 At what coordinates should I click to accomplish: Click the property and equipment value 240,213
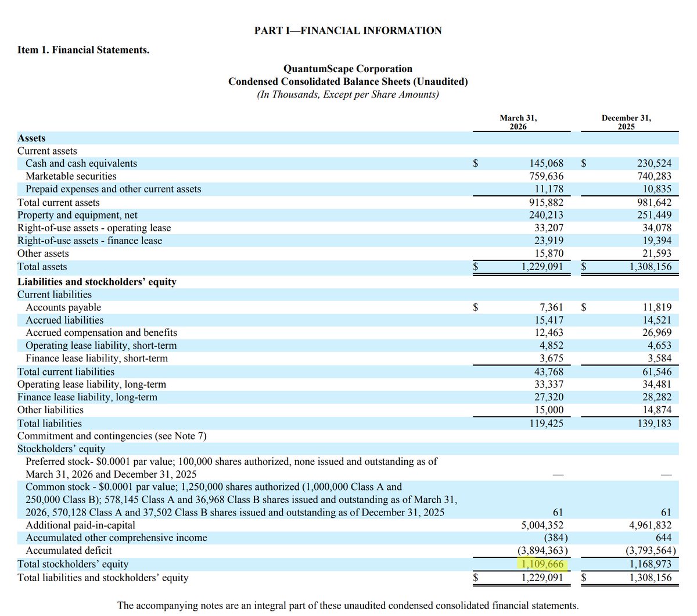tap(546, 215)
